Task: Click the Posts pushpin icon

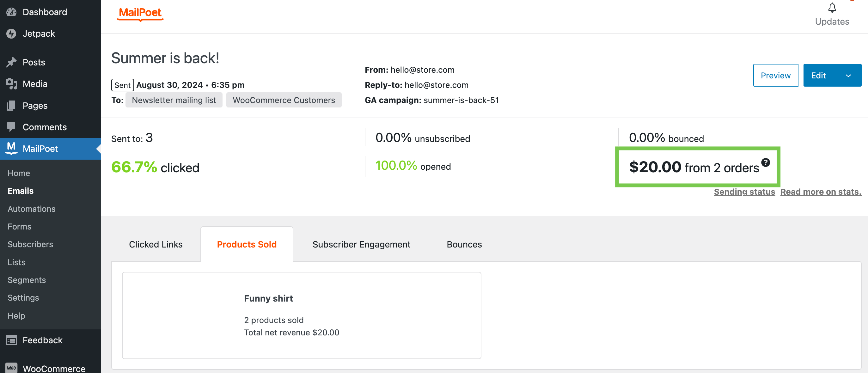Action: 11,62
